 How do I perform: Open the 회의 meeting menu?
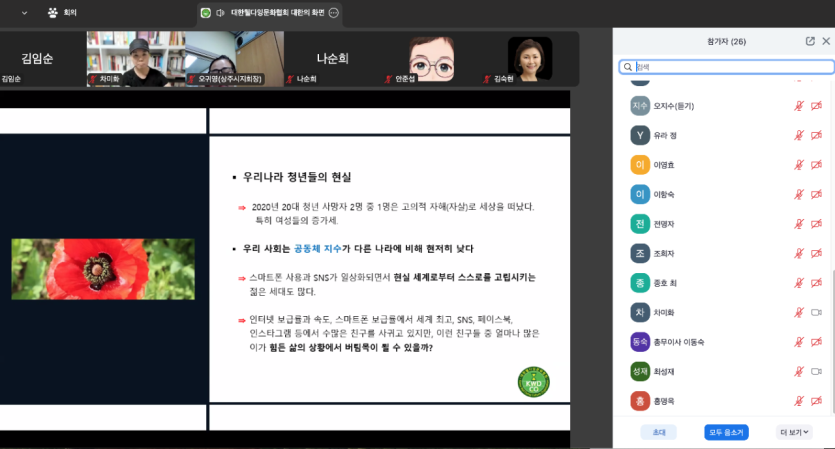[62, 13]
